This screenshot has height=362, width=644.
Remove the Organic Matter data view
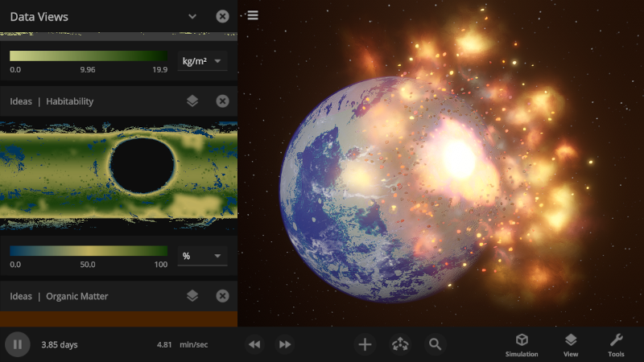(x=222, y=296)
